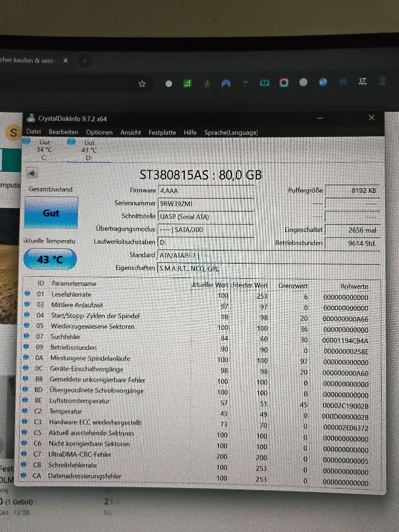Screen dimensions: 399x532
Task: Select raw value 000D0000002B
Action: pos(345,417)
